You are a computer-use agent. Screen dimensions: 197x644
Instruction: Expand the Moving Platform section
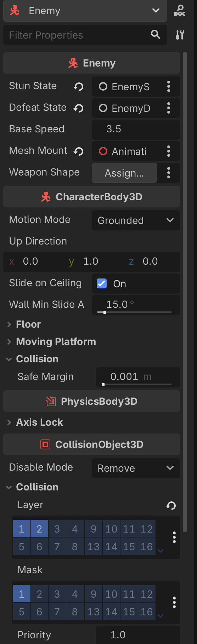pyautogui.click(x=52, y=341)
